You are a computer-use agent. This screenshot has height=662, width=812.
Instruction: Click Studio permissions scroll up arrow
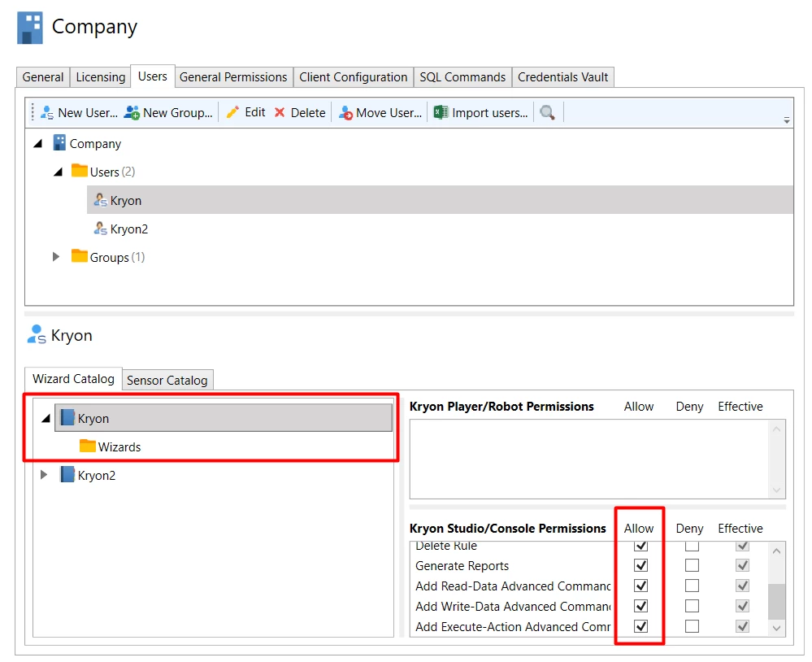click(x=776, y=551)
